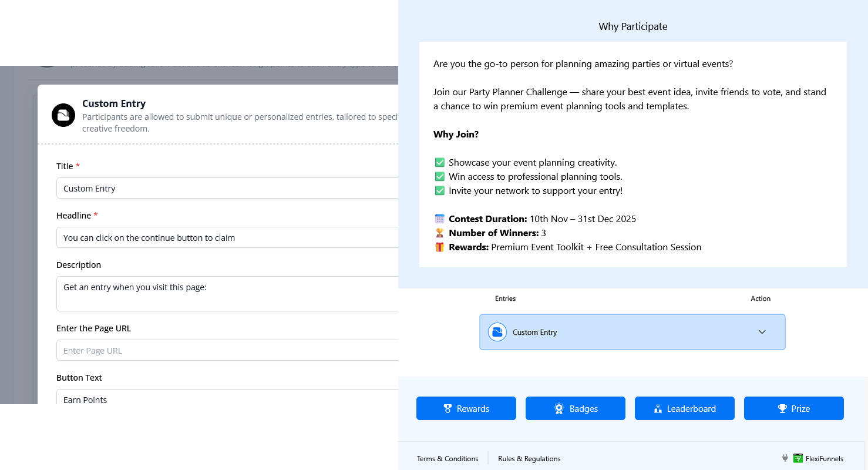Click the black Custom Entry header icon

tap(63, 115)
